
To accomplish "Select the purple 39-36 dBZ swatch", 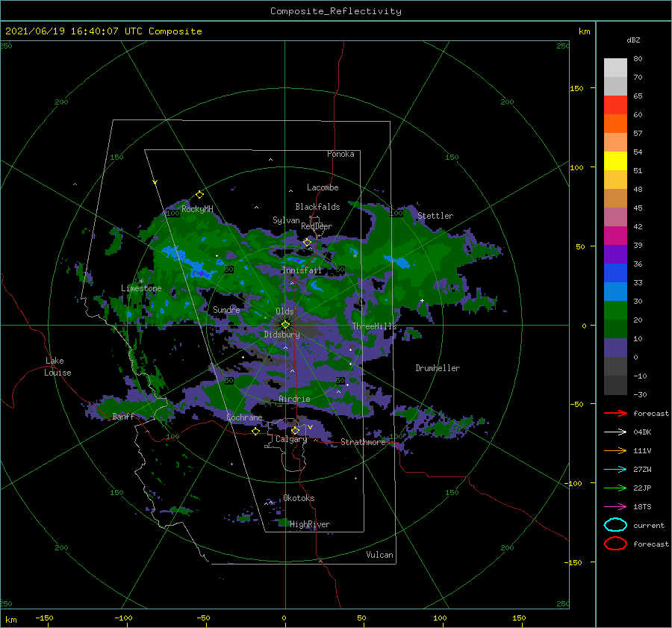I will click(x=615, y=254).
